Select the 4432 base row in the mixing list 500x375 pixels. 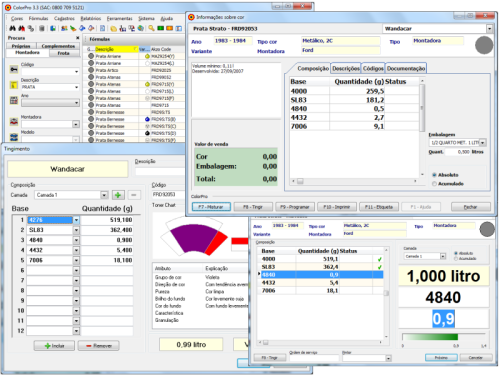[x=320, y=283]
